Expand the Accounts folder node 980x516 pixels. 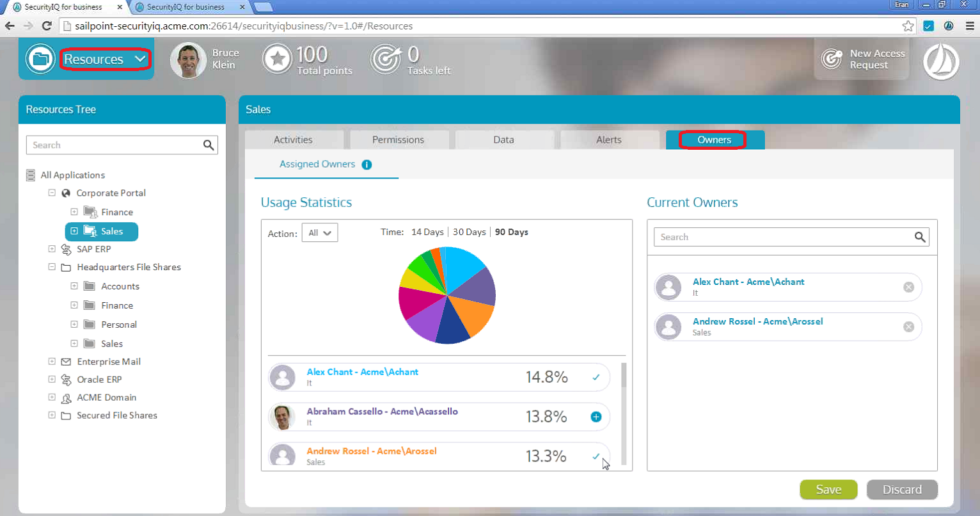74,286
